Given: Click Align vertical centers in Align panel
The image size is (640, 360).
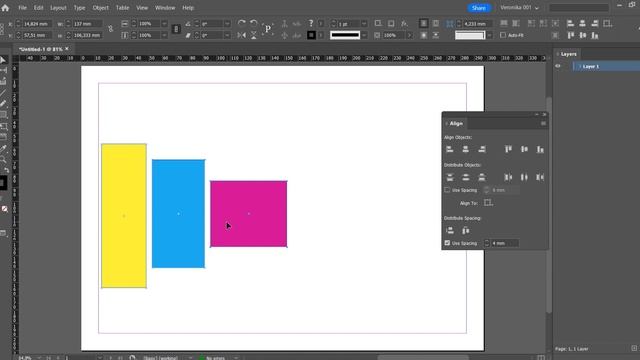Looking at the screenshot, I should [524, 149].
